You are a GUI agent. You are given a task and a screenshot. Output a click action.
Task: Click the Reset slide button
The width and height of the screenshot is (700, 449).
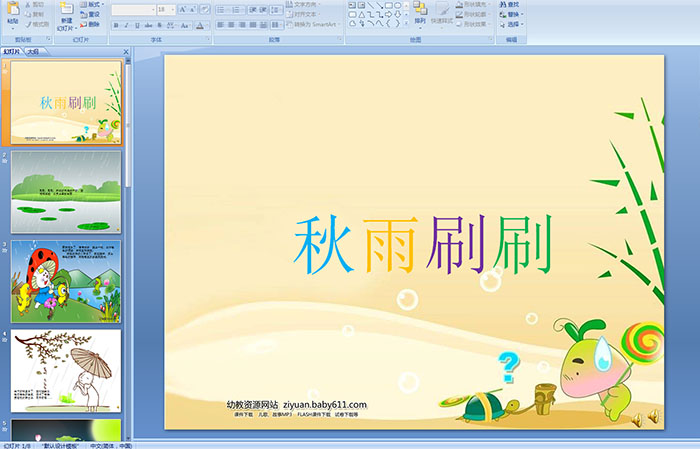90,14
